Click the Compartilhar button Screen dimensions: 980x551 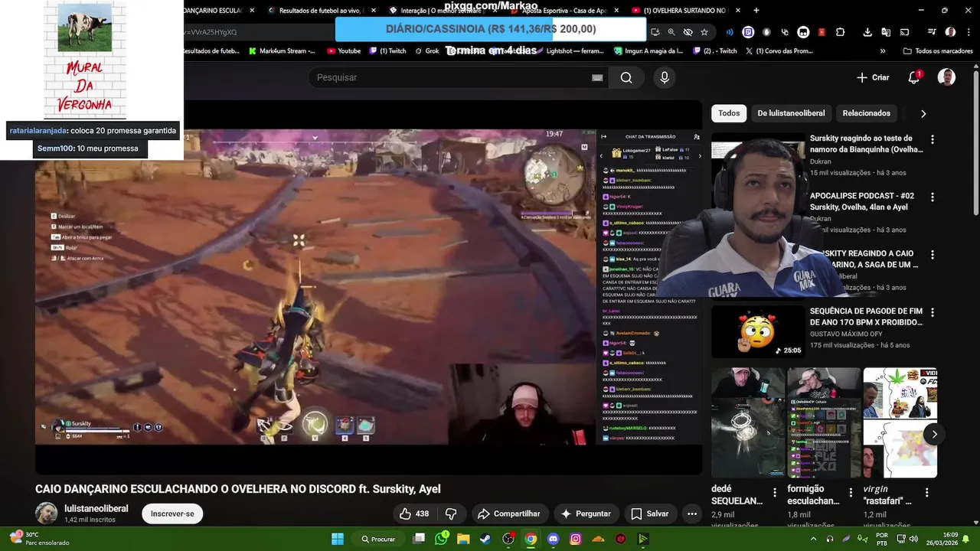click(508, 514)
